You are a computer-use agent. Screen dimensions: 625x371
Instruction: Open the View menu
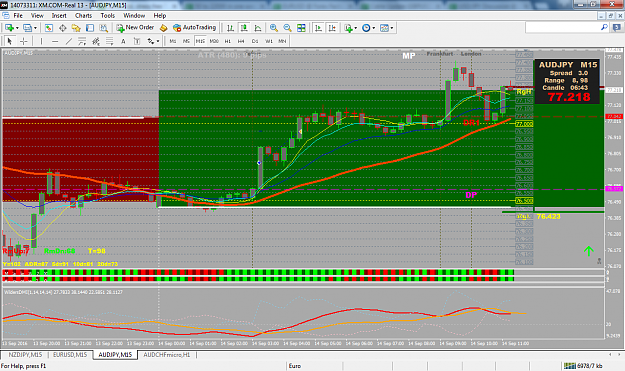pyautogui.click(x=37, y=16)
